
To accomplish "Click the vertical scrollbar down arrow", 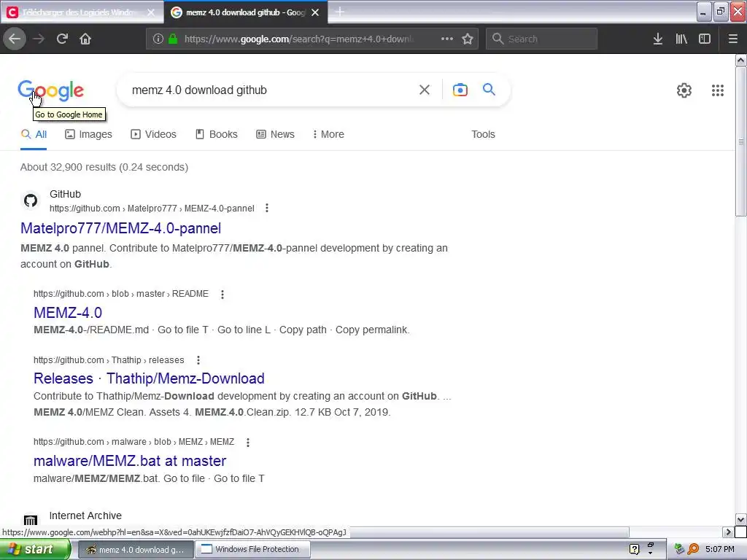I will (740, 519).
